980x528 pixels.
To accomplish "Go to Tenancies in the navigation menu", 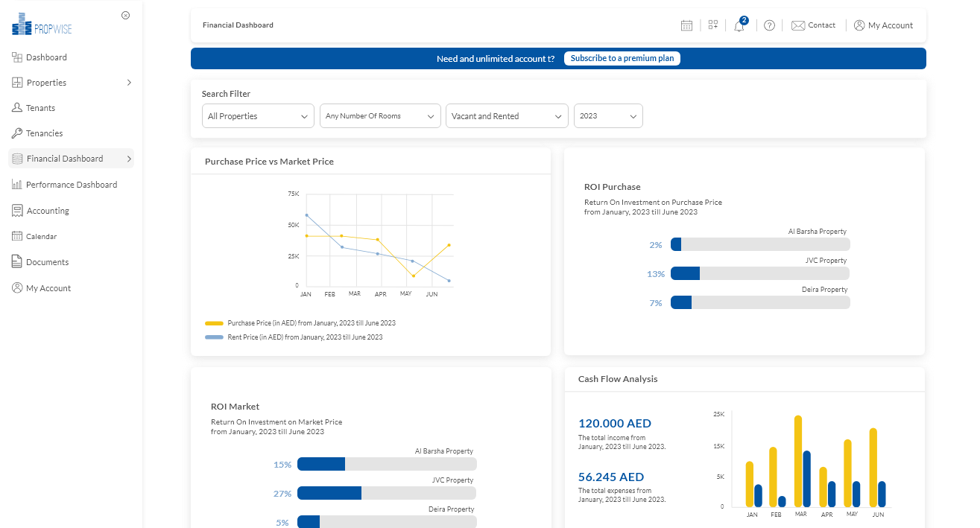I will point(43,133).
